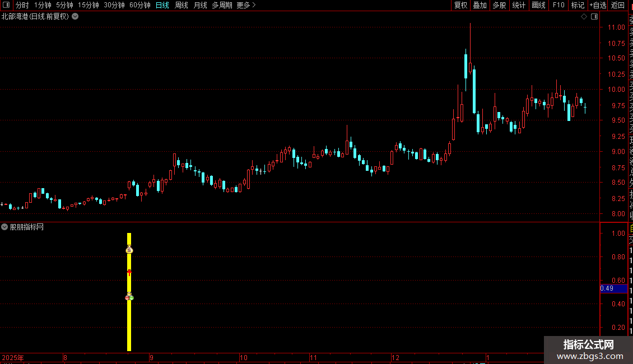Click the money bag signal icon
This screenshot has width=633, height=364.
[x=129, y=249]
